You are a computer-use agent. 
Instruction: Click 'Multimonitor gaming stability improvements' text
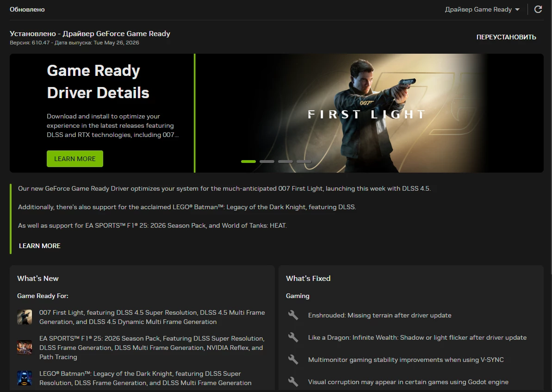(406, 360)
